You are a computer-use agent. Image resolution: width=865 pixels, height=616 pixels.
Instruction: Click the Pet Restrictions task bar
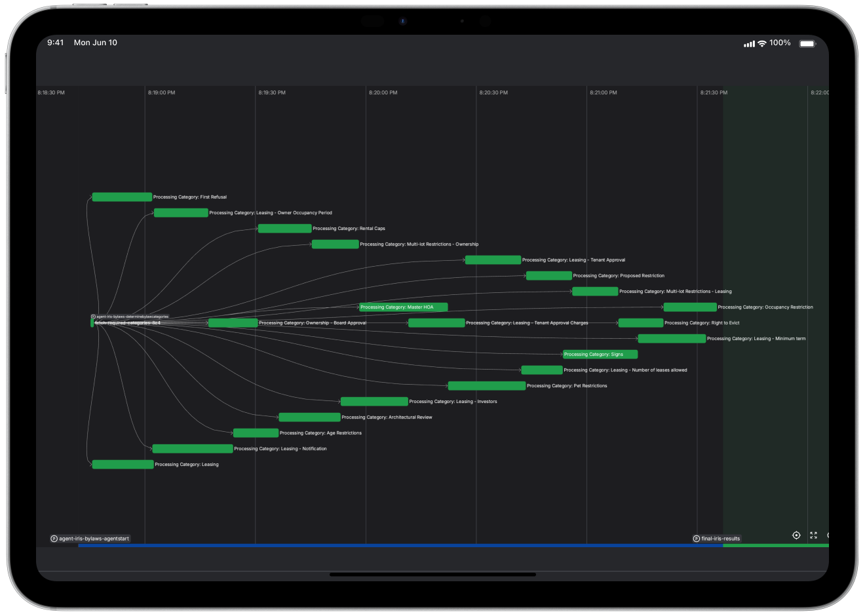486,386
